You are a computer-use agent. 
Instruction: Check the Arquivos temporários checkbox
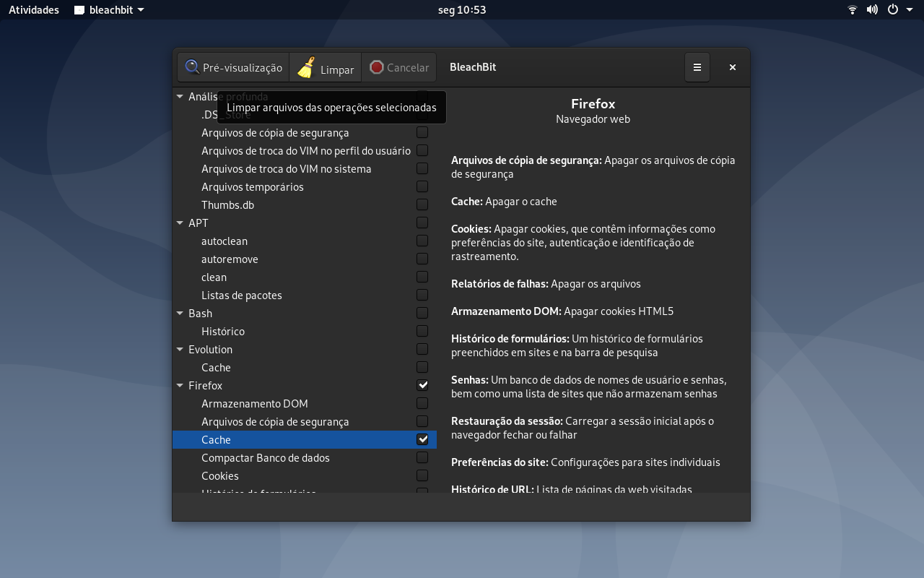(x=422, y=186)
